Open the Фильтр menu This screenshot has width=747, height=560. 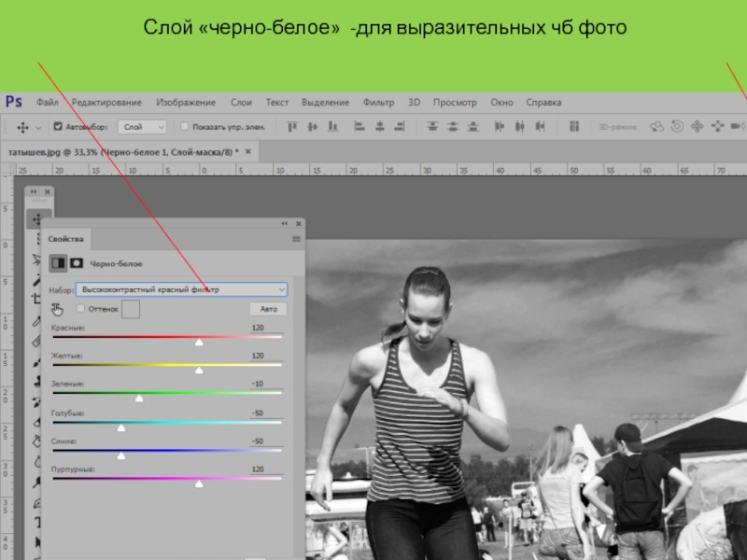(378, 103)
